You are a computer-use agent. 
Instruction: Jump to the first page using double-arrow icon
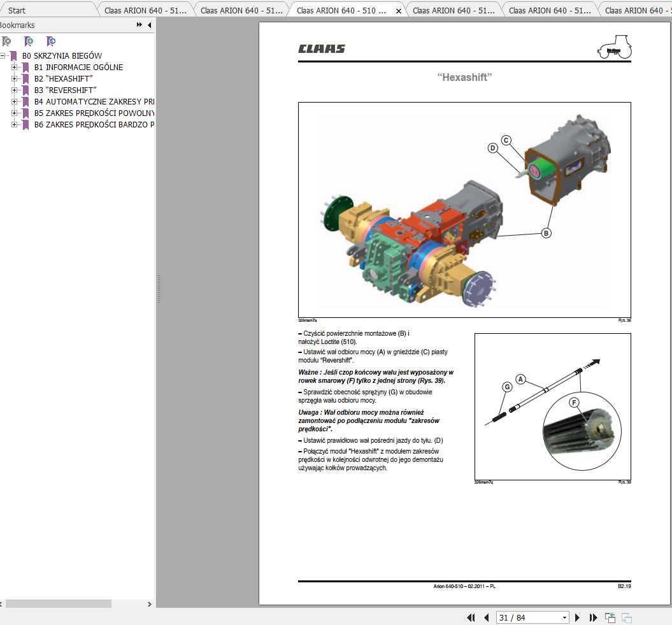coord(471,617)
